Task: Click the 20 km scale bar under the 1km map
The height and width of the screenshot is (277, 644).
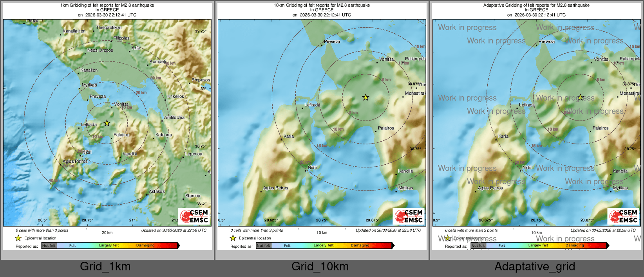Action: coord(107,228)
